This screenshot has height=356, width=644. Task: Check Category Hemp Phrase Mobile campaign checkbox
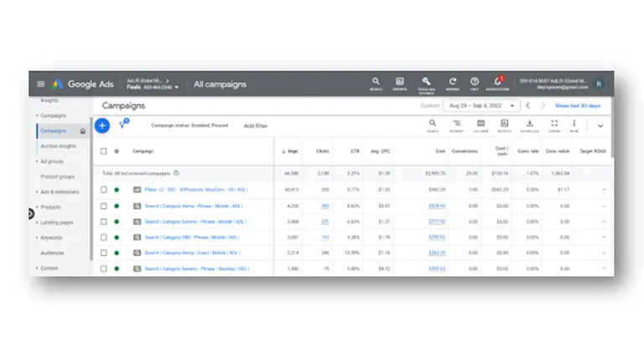pos(103,206)
